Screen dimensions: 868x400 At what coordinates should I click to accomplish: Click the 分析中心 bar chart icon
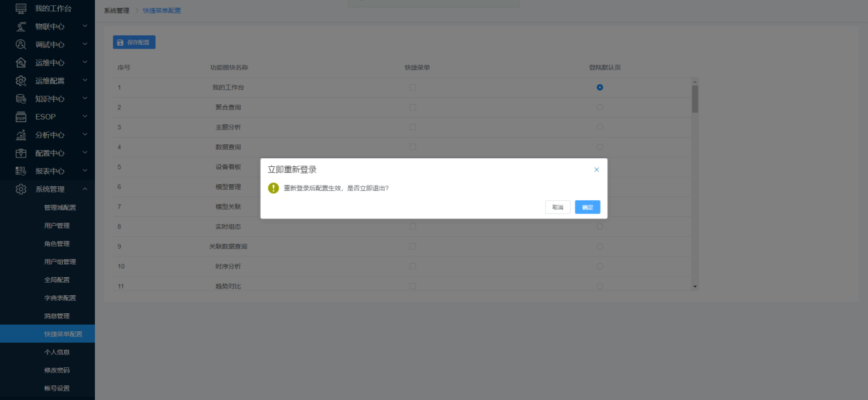point(21,135)
